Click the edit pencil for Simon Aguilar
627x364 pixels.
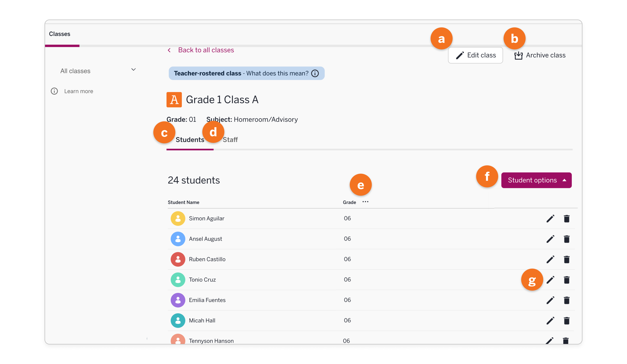pyautogui.click(x=550, y=218)
